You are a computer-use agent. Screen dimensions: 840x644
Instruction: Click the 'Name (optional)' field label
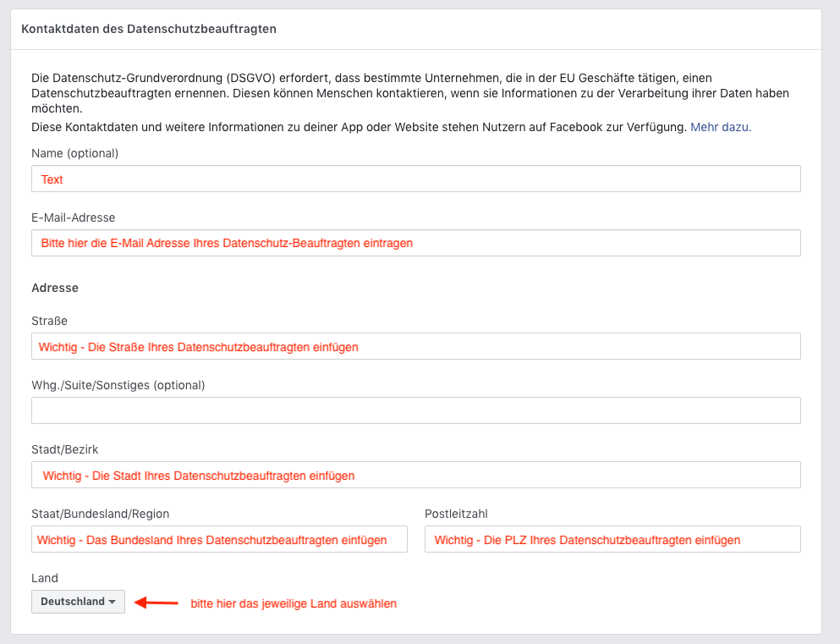coord(74,153)
